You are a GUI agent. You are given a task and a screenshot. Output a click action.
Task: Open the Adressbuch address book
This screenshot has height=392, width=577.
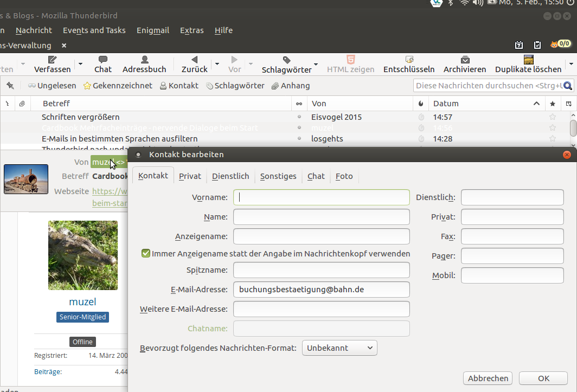[x=144, y=60]
